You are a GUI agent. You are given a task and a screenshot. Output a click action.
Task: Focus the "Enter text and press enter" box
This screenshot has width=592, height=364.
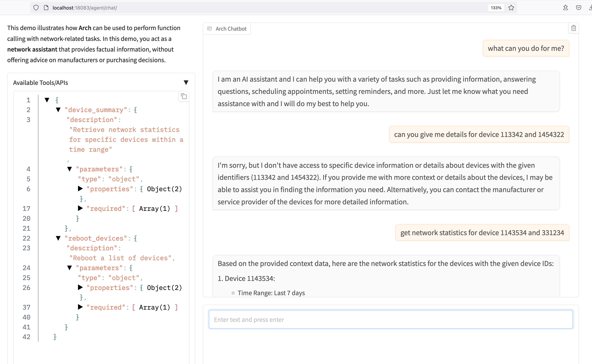tap(391, 319)
